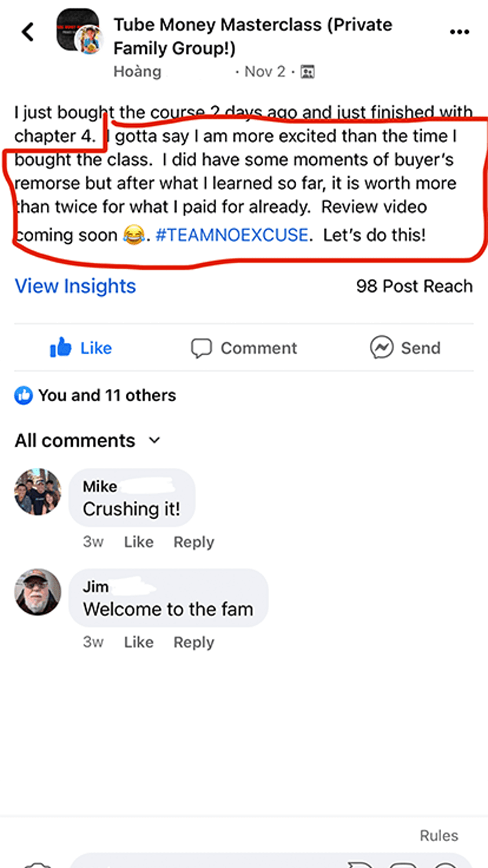View who liked: You and 11 others

[107, 395]
